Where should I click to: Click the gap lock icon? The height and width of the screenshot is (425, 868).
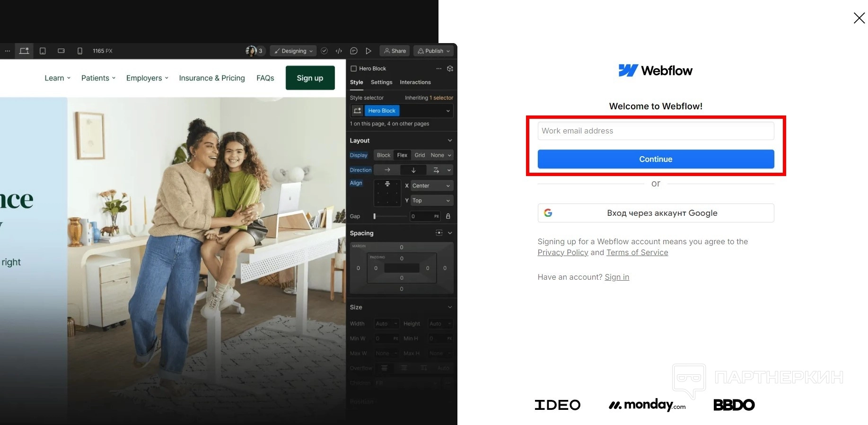click(x=448, y=216)
